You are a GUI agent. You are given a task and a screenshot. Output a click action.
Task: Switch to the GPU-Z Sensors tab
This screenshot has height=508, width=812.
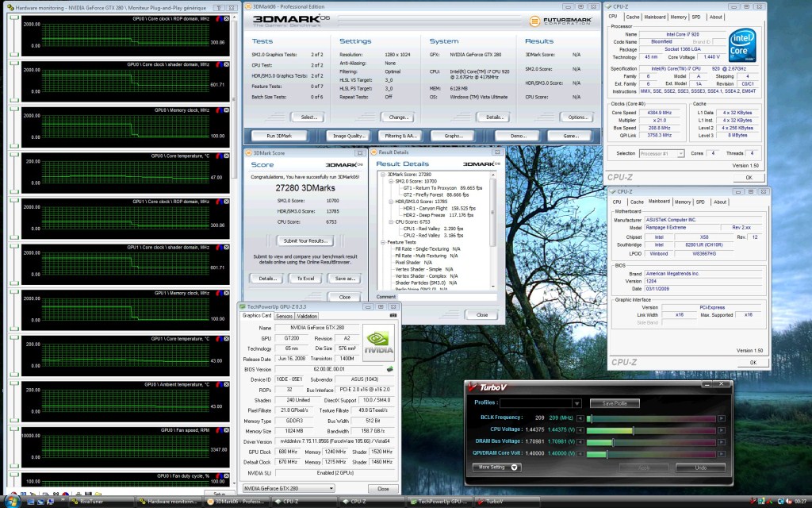[284, 316]
